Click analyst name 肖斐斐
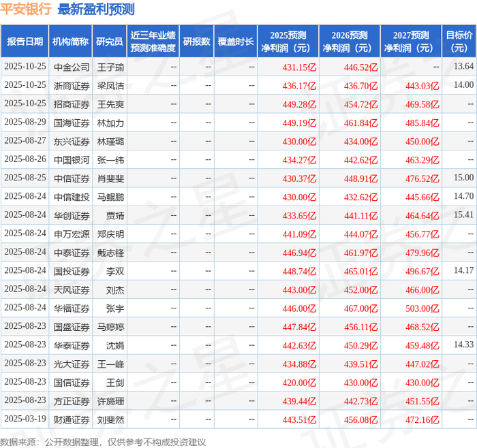Screen dimensions: 477x448 pyautogui.click(x=110, y=178)
